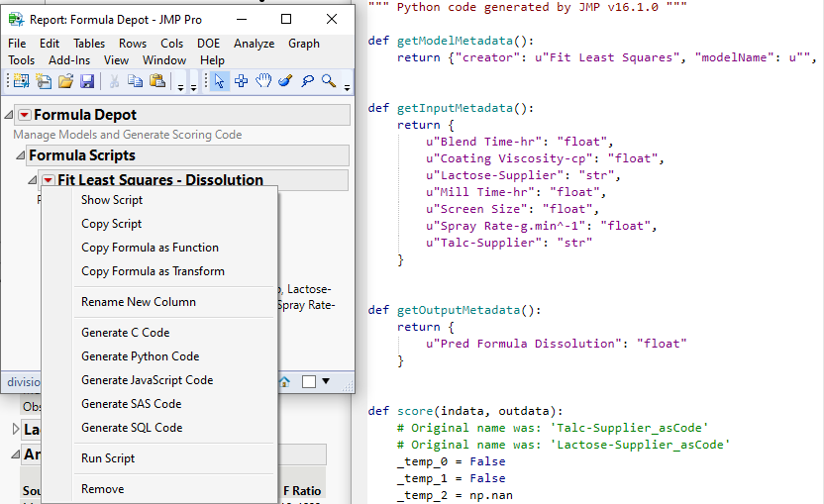
Task: Select the Lasso tool
Action: pyautogui.click(x=307, y=81)
